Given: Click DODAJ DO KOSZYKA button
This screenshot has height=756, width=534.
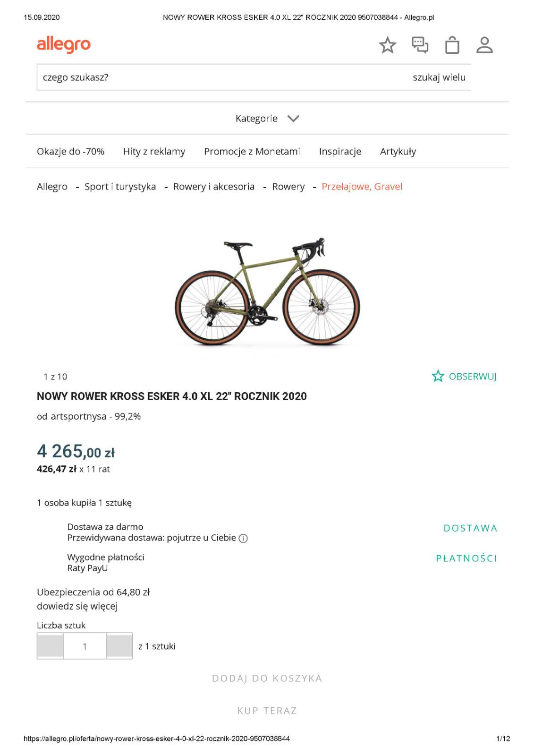Looking at the screenshot, I should (267, 679).
